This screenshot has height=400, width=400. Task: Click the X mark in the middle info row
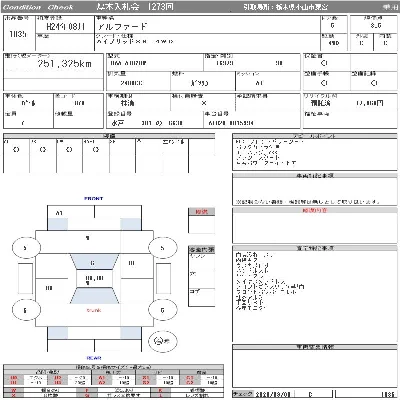[204, 103]
